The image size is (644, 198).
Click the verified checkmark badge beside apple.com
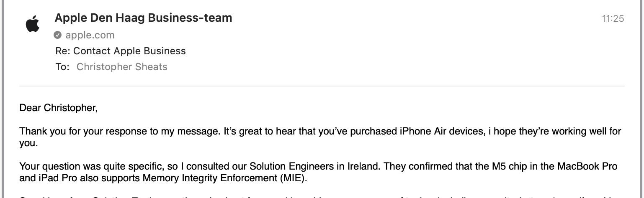point(58,35)
